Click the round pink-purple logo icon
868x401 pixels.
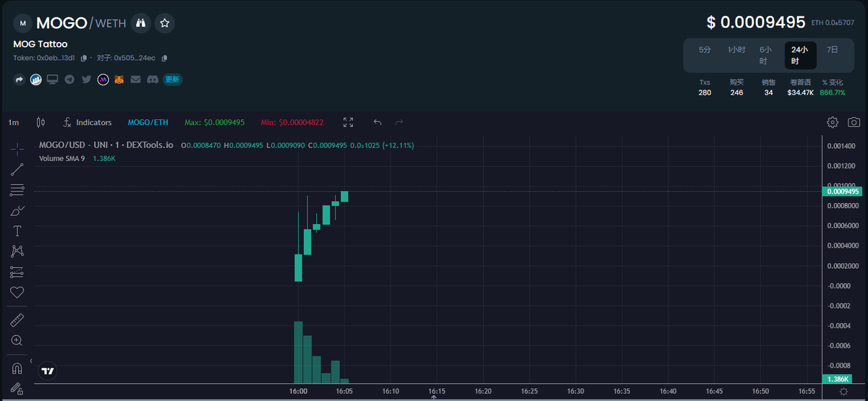click(x=103, y=79)
